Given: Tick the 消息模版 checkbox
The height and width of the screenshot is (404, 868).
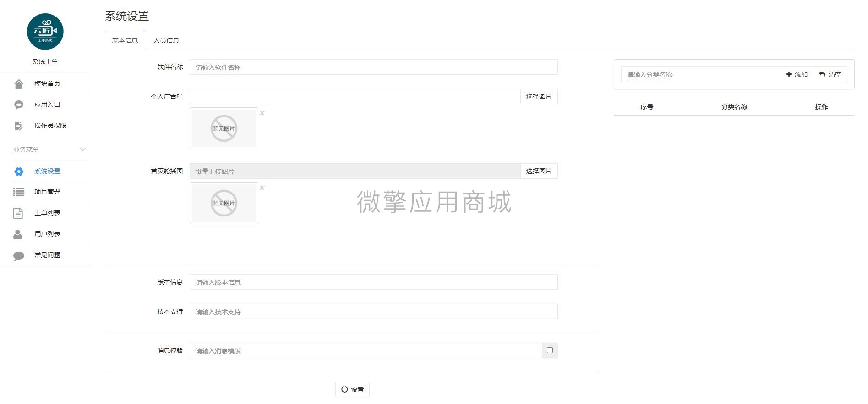Looking at the screenshot, I should pyautogui.click(x=550, y=350).
